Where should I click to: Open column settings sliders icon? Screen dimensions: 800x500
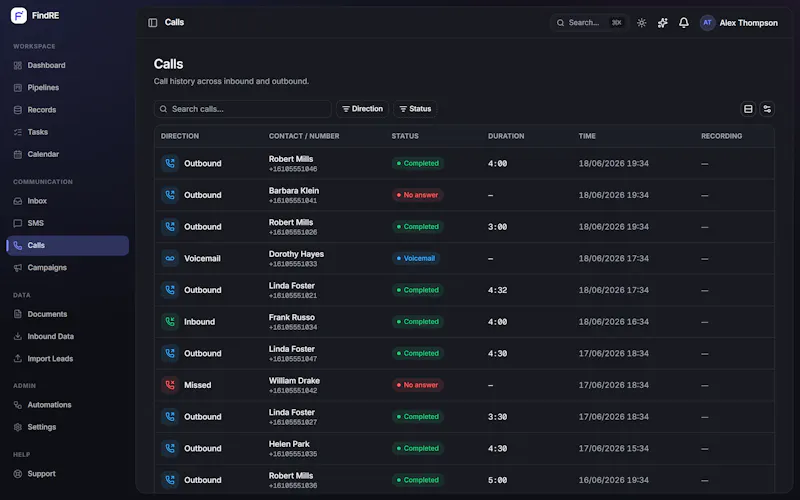pyautogui.click(x=767, y=109)
